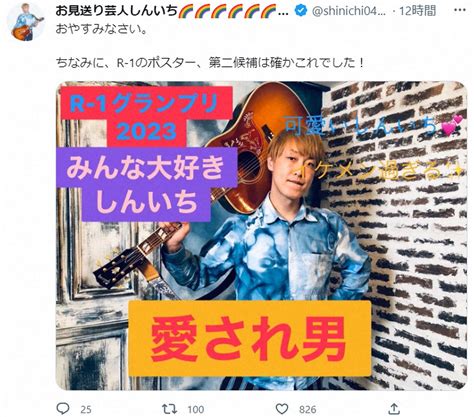Click the like count 826
474x417 pixels.
pyautogui.click(x=308, y=409)
